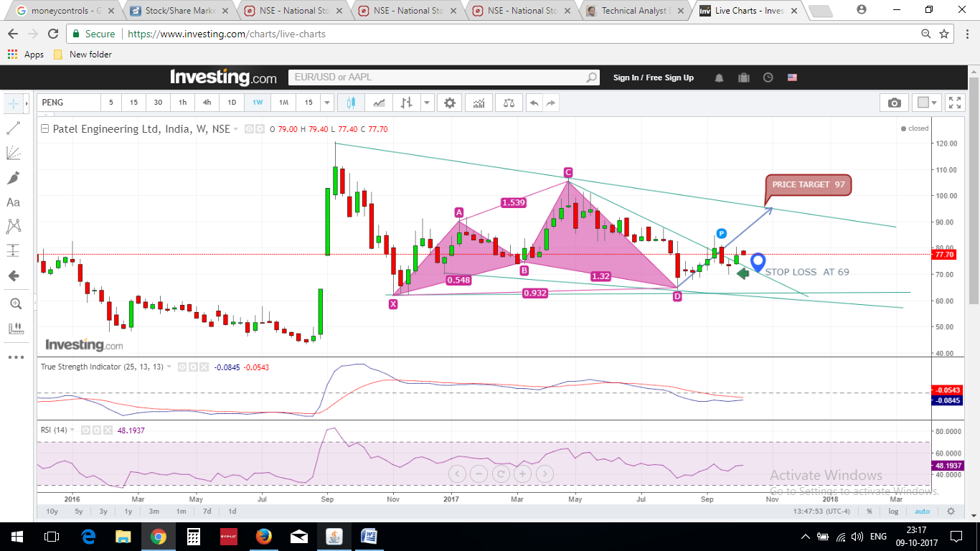Select the measure ruler tool
The image size is (980, 551).
coord(15,329)
